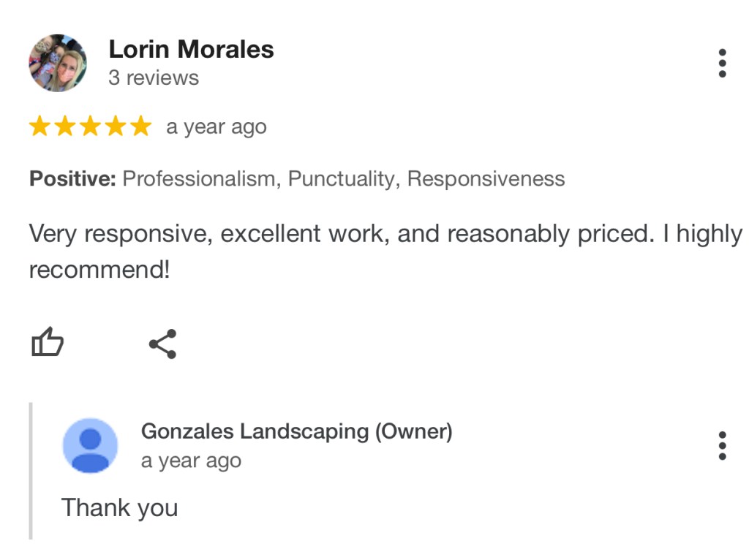The width and height of the screenshot is (749, 560).
Task: Open the owner reply's three-dot menu
Action: click(x=722, y=445)
